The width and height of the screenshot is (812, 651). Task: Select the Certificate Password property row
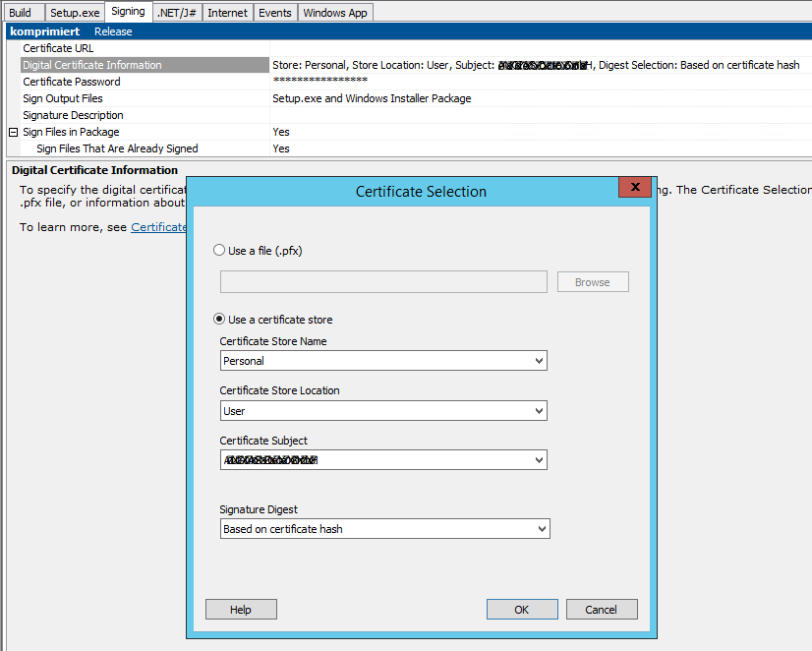click(72, 82)
